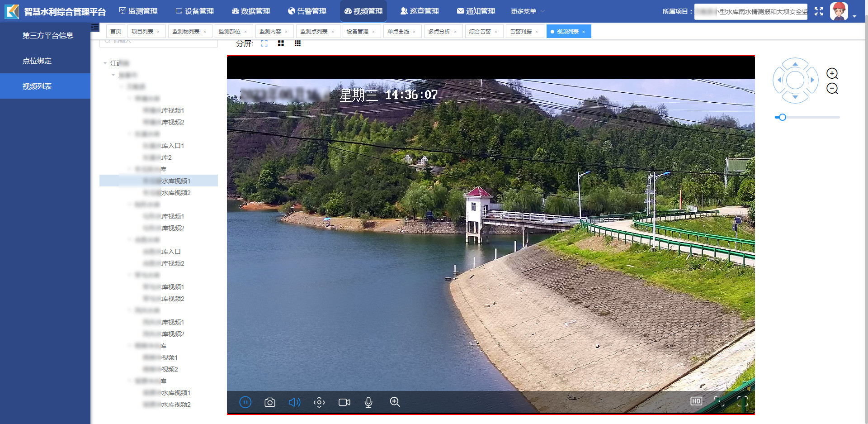
Task: Go to 点位绑定 in the sidebar
Action: [37, 61]
